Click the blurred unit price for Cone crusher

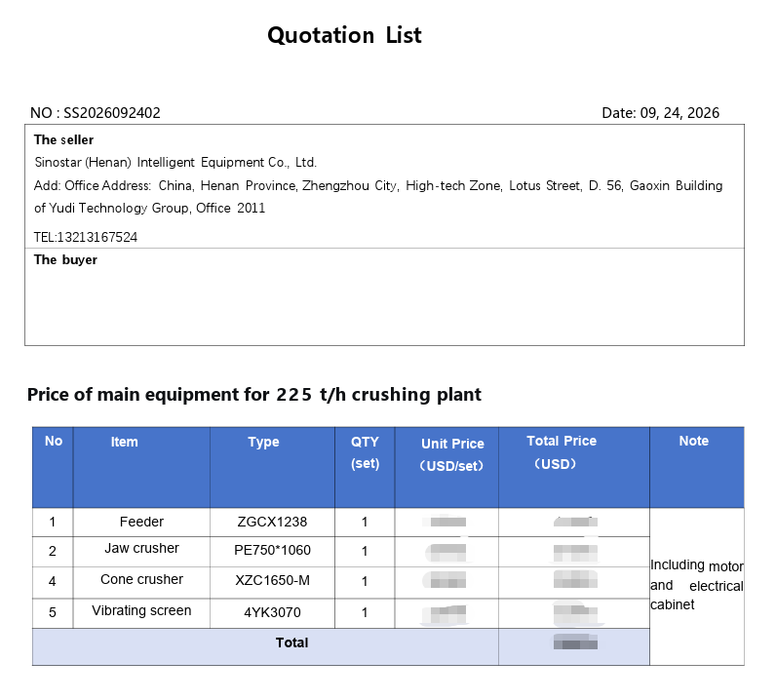pos(445,580)
